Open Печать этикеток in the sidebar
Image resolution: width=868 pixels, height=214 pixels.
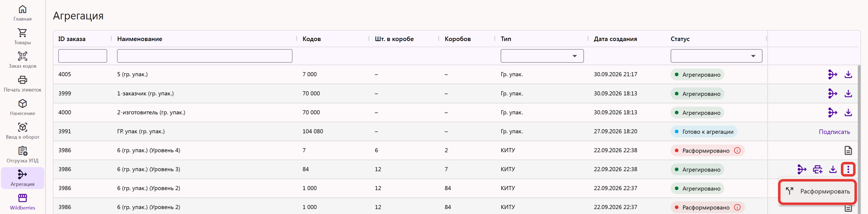pyautogui.click(x=23, y=84)
